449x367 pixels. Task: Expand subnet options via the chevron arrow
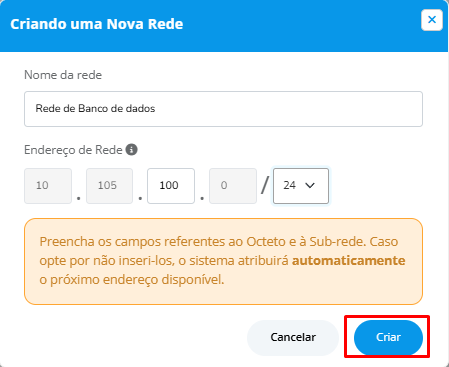[310, 185]
